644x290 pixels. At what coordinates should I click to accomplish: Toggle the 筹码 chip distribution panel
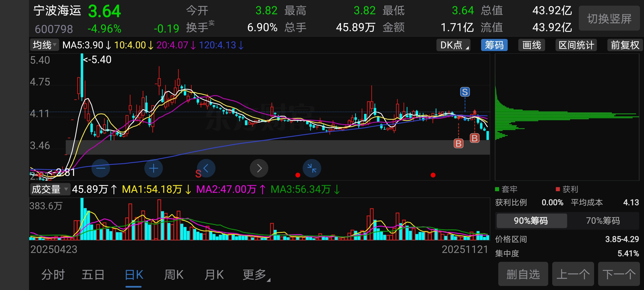click(494, 45)
